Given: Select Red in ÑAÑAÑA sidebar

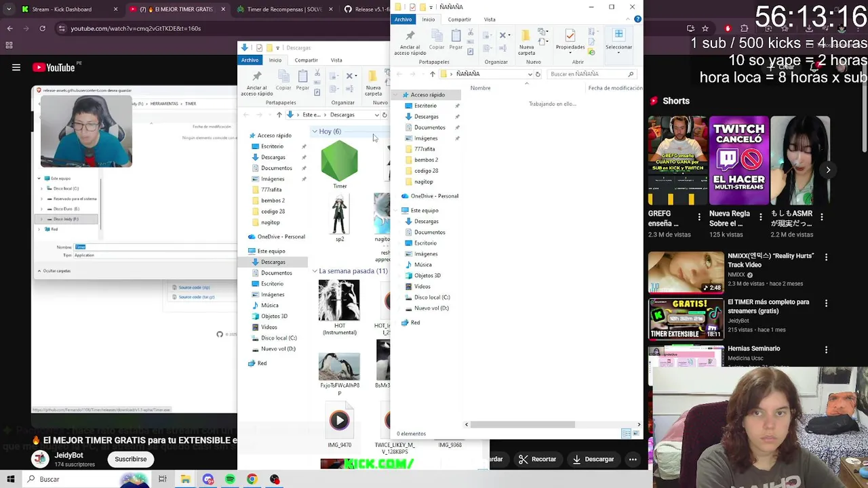Looking at the screenshot, I should (415, 323).
